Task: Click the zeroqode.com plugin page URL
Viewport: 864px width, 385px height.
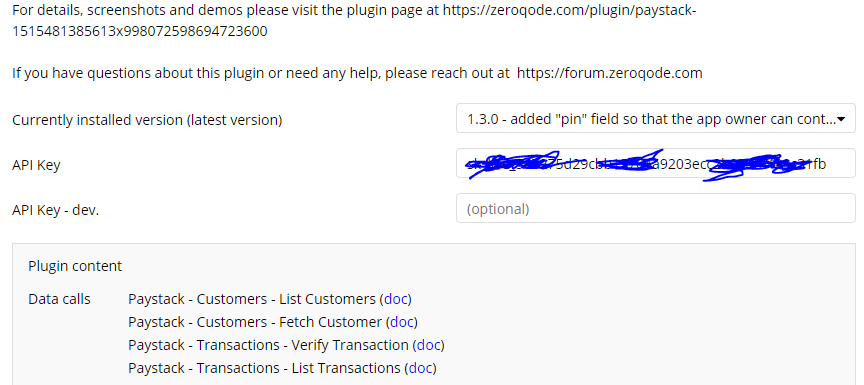Action: point(569,10)
